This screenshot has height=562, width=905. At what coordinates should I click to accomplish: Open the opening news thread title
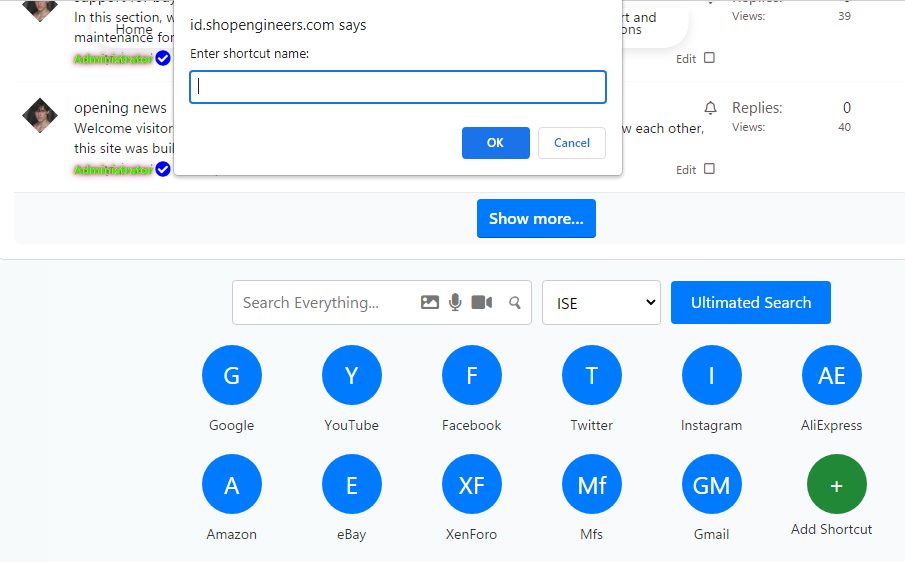(120, 108)
